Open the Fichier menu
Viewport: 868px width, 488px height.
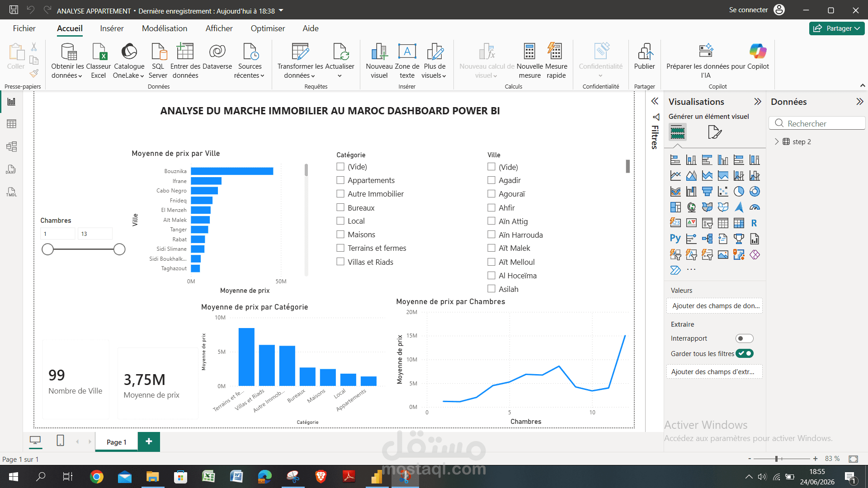(x=24, y=28)
